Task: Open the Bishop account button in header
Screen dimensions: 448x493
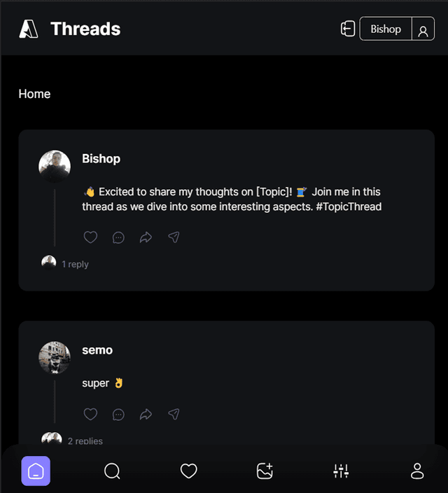Action: (386, 29)
